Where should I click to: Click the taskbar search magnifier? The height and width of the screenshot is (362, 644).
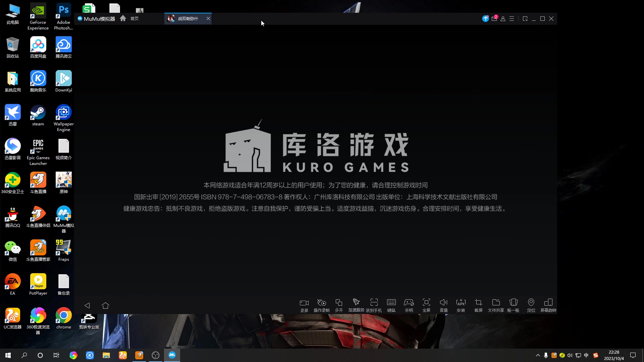pos(24,355)
